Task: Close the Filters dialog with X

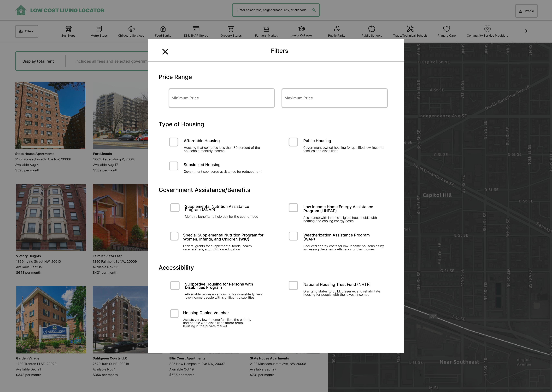Action: click(165, 52)
